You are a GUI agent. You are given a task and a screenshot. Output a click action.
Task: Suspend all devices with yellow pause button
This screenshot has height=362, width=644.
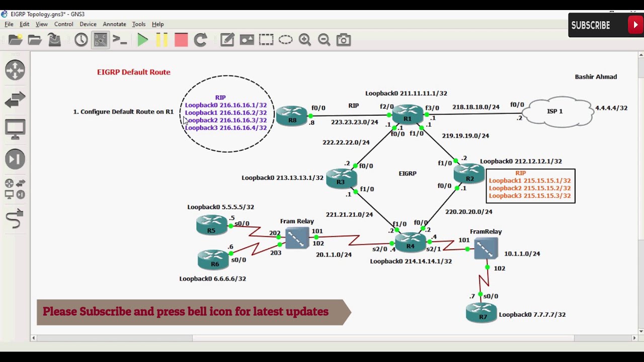tap(162, 40)
